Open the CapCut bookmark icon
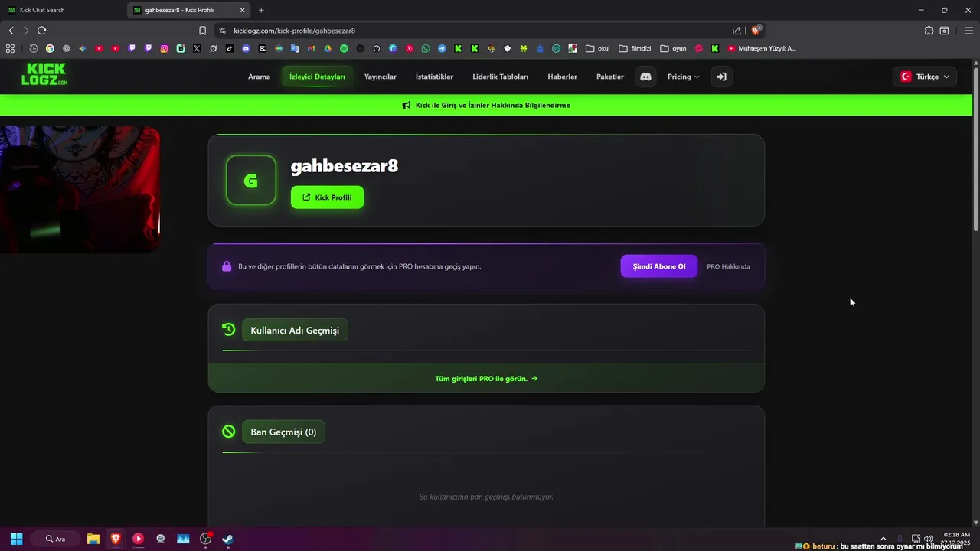980x551 pixels. click(x=263, y=48)
